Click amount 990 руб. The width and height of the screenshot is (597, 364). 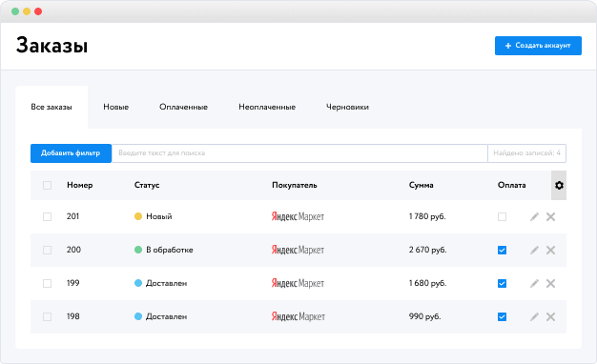425,316
